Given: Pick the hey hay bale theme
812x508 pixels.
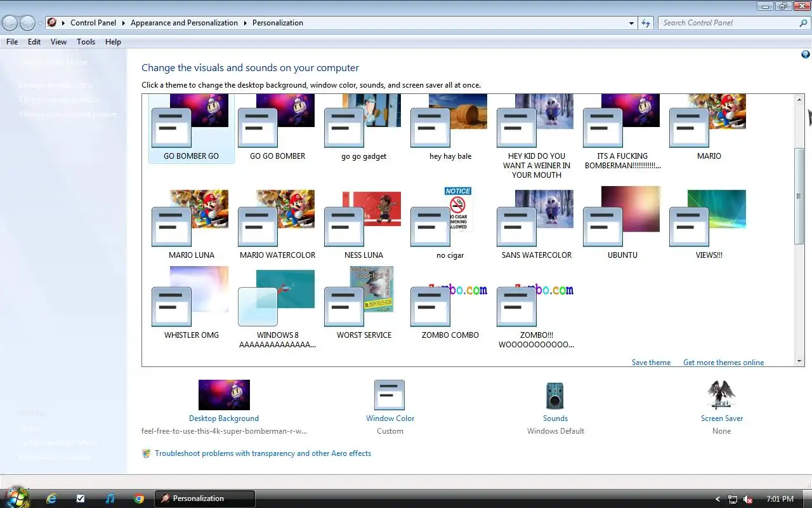Looking at the screenshot, I should (450, 128).
